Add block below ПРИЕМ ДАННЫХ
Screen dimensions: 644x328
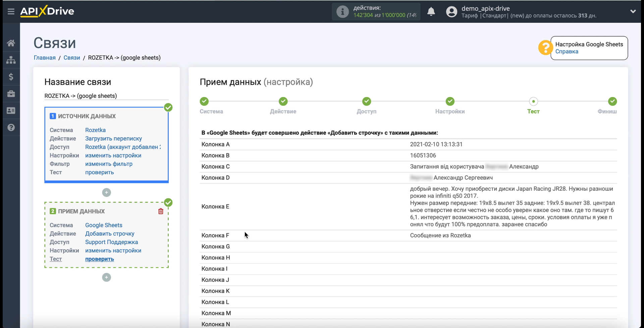pyautogui.click(x=106, y=277)
